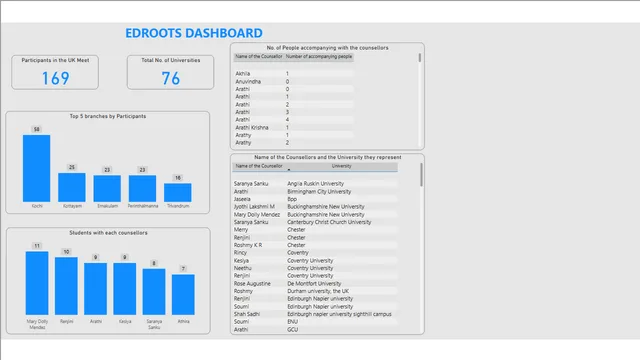Click the Perinthalmanna bar in the branches chart
Screen dimensions: 640x360
(142, 189)
